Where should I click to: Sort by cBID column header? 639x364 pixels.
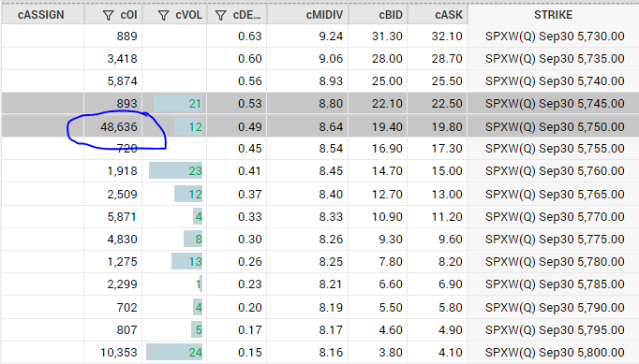pyautogui.click(x=391, y=15)
